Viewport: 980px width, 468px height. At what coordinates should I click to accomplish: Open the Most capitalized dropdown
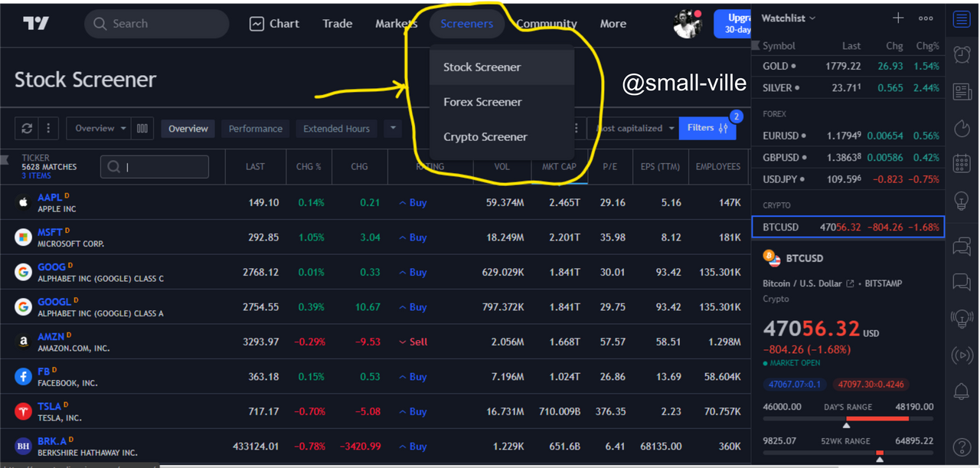pyautogui.click(x=634, y=129)
